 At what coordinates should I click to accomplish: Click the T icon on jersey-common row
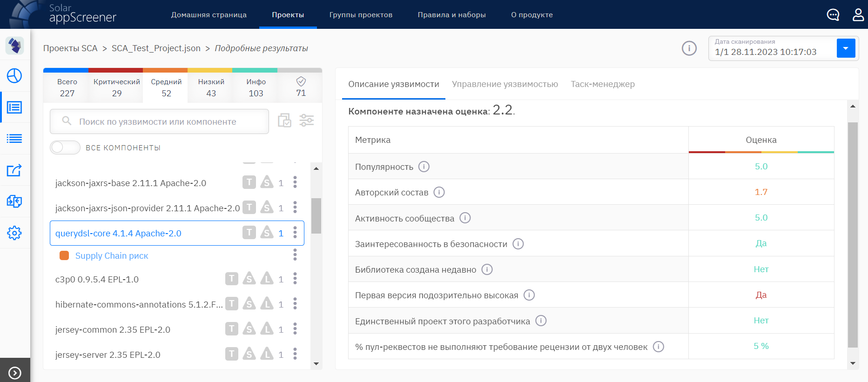pos(232,329)
